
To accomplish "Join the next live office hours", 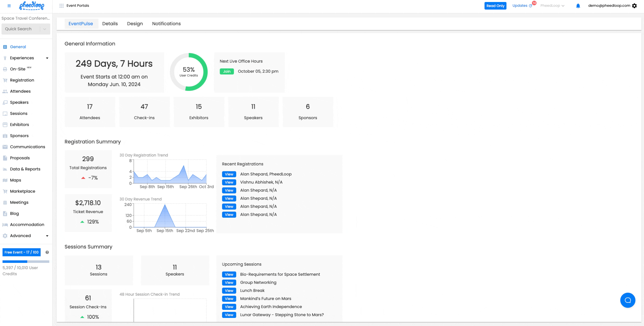I will (x=227, y=72).
